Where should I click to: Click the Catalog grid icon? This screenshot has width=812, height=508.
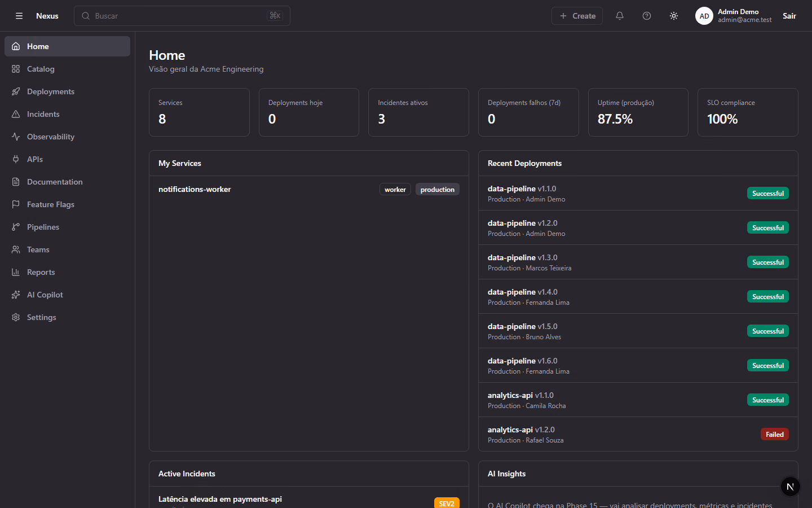[16, 69]
